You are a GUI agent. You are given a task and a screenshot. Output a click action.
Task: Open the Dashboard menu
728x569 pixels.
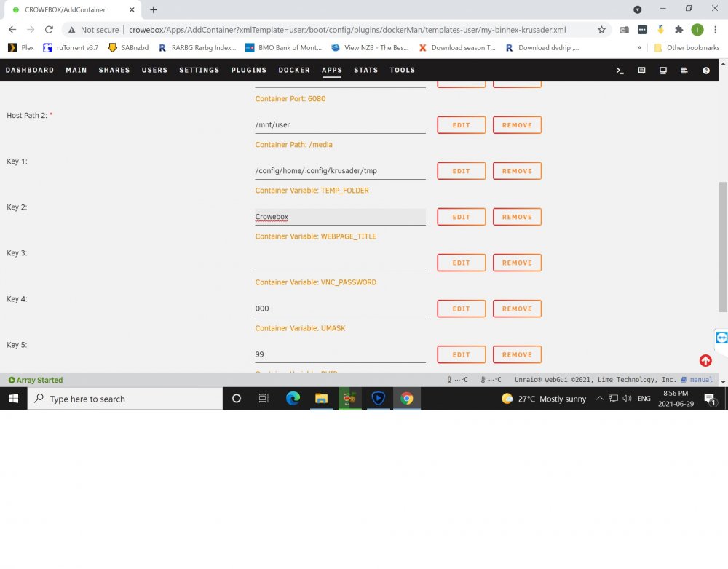pyautogui.click(x=30, y=70)
